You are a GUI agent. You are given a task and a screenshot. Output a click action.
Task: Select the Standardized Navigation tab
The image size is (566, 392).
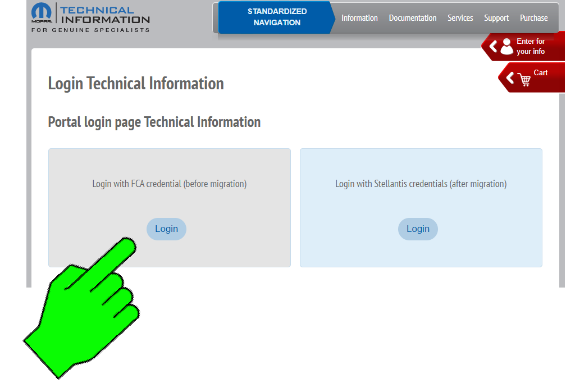(x=277, y=17)
